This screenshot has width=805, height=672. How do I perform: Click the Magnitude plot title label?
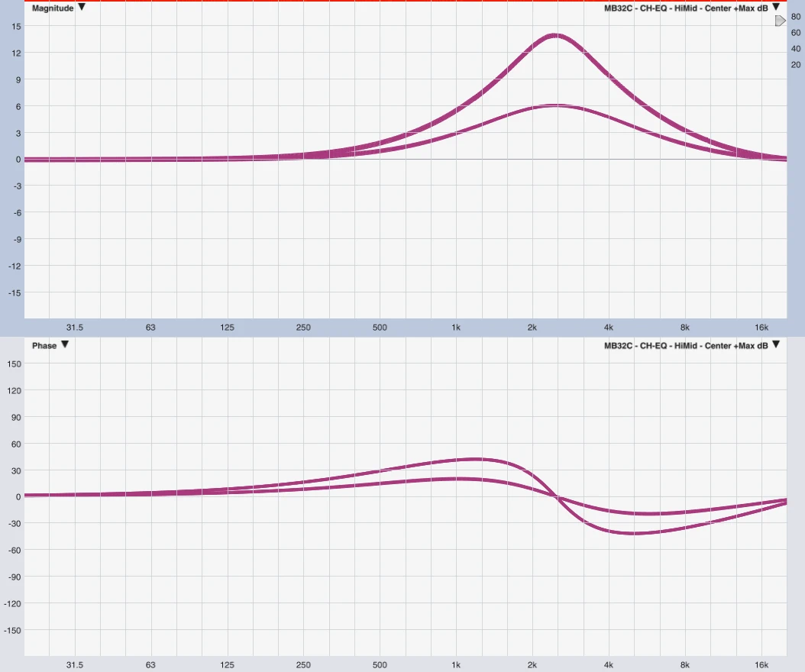click(x=53, y=8)
